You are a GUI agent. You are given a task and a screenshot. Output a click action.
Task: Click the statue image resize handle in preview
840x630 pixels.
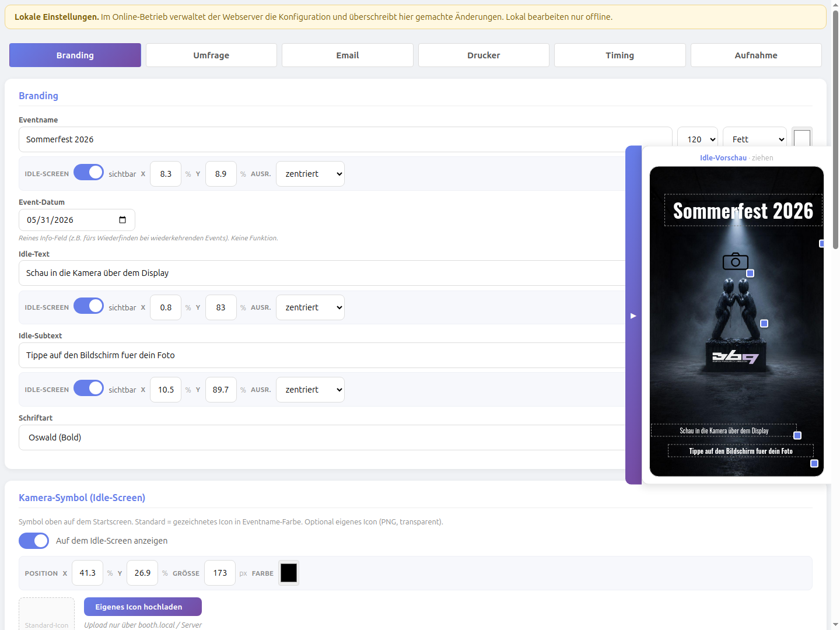(764, 324)
